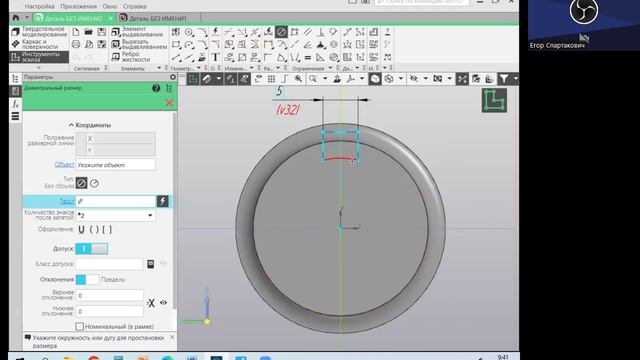The width and height of the screenshot is (640, 360).
Task: Open Параметры panel settings gear
Action: click(173, 77)
